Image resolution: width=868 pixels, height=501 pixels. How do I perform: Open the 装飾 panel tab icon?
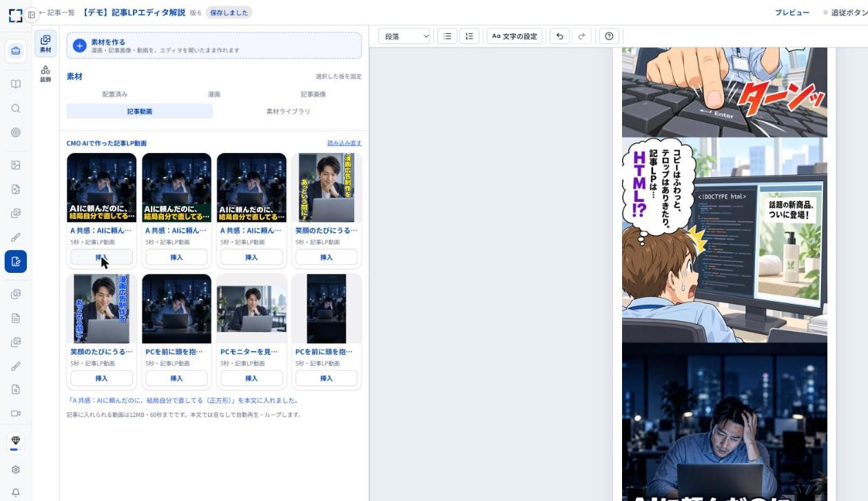(45, 74)
